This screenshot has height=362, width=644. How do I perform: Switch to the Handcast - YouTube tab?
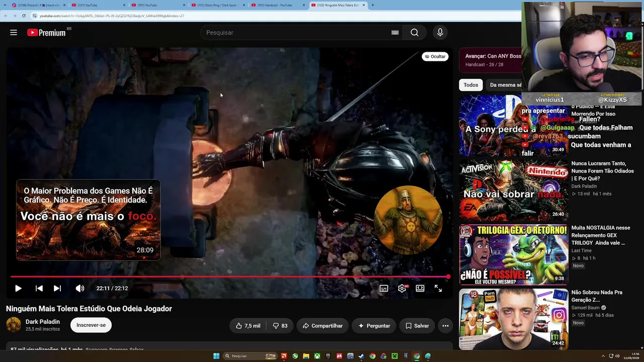(x=278, y=5)
